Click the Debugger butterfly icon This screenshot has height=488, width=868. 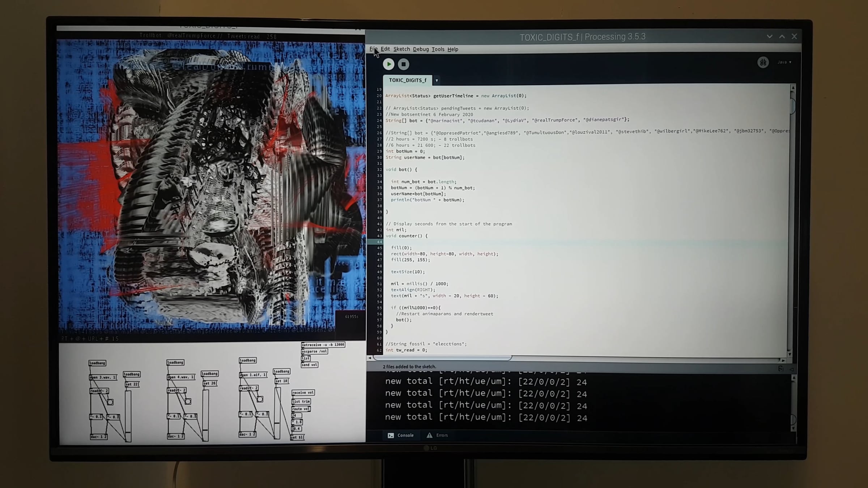tap(763, 63)
